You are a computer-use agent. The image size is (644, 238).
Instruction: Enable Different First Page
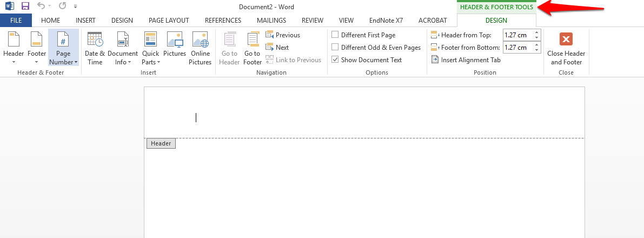pyautogui.click(x=363, y=35)
